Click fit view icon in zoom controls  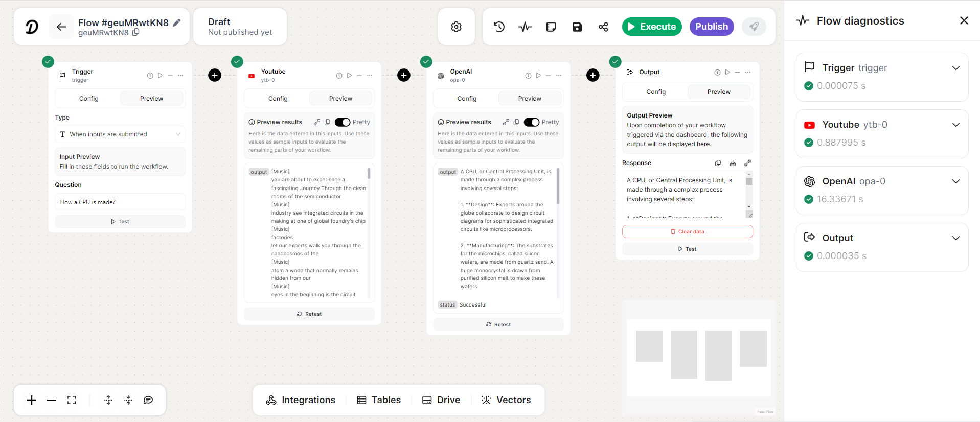pyautogui.click(x=72, y=400)
